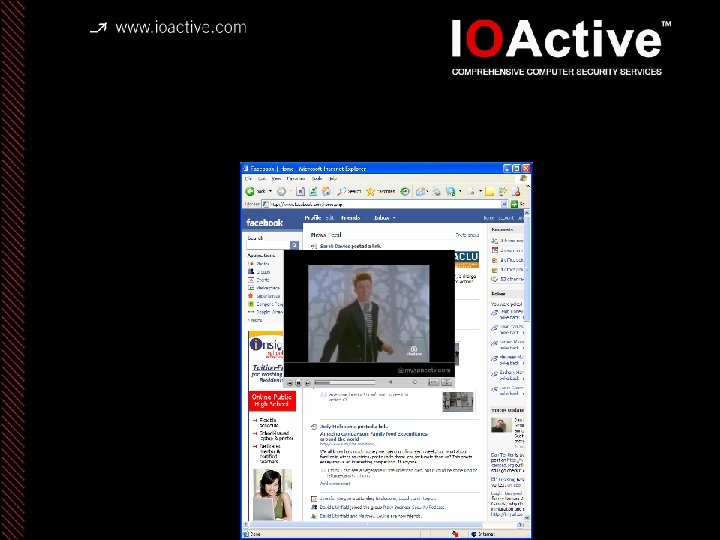Click the pause button on video player
The height and width of the screenshot is (540, 720).
[298, 382]
